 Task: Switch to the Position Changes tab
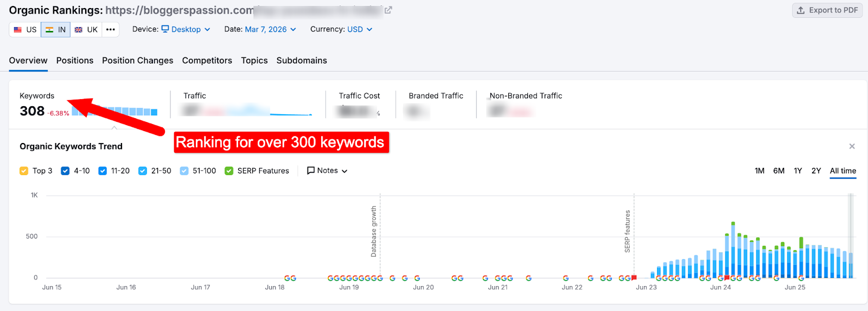pos(137,61)
